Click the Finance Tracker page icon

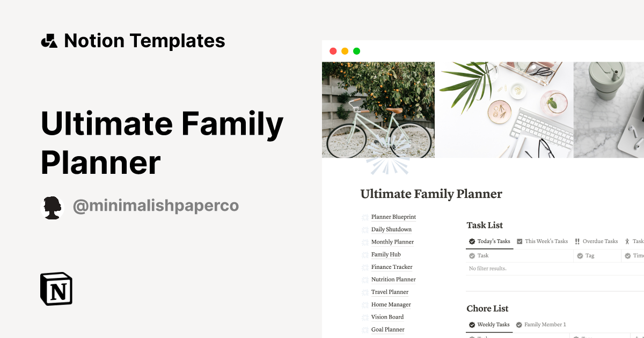pos(365,267)
